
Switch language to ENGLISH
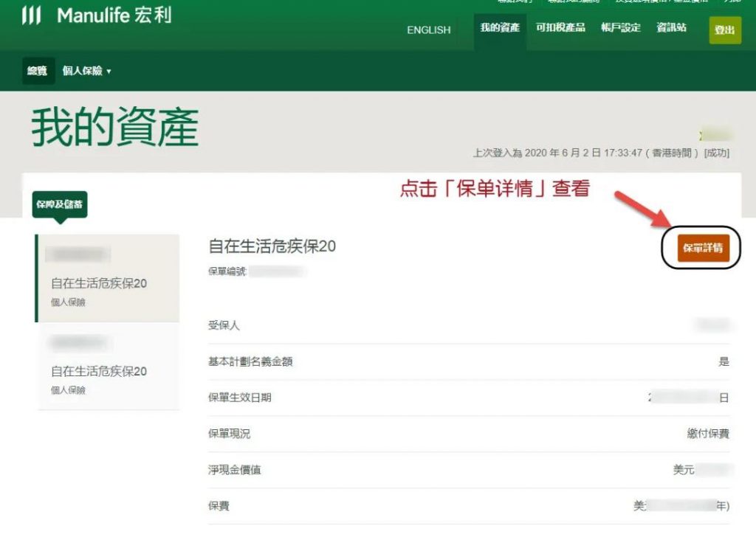point(429,30)
